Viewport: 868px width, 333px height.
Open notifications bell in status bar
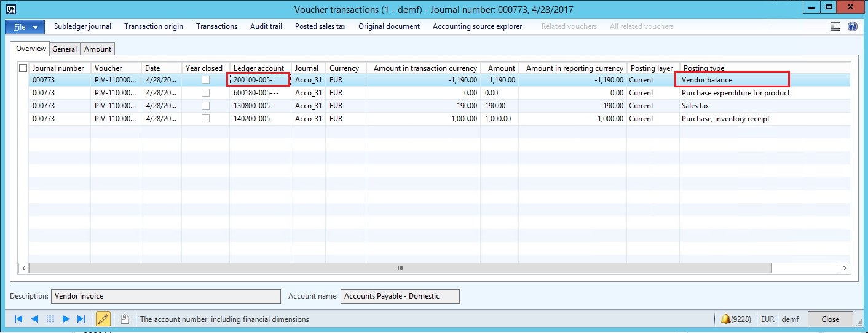pyautogui.click(x=726, y=319)
